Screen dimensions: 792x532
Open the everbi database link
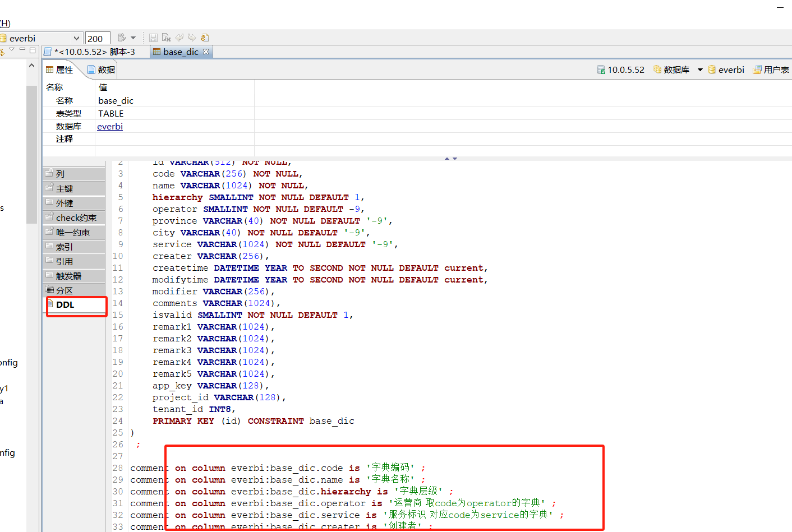110,126
